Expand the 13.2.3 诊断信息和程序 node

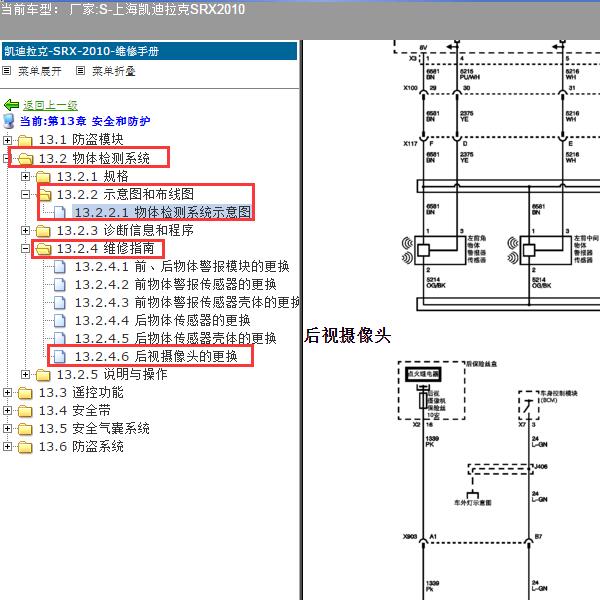25,230
